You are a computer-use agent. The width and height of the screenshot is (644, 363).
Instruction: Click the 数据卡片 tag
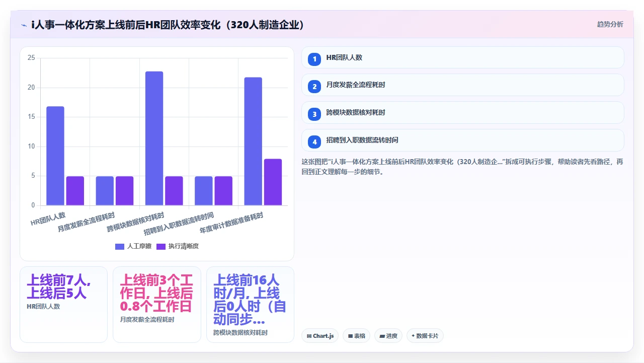[x=425, y=336]
